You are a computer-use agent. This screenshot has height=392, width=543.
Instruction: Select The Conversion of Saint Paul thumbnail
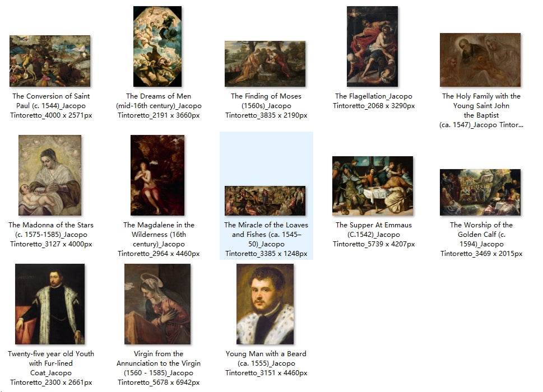50,61
